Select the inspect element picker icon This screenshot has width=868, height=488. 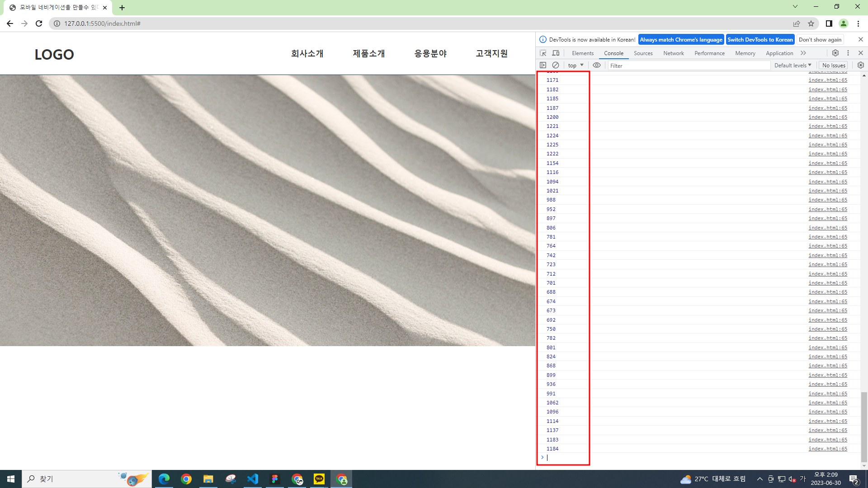tap(543, 53)
